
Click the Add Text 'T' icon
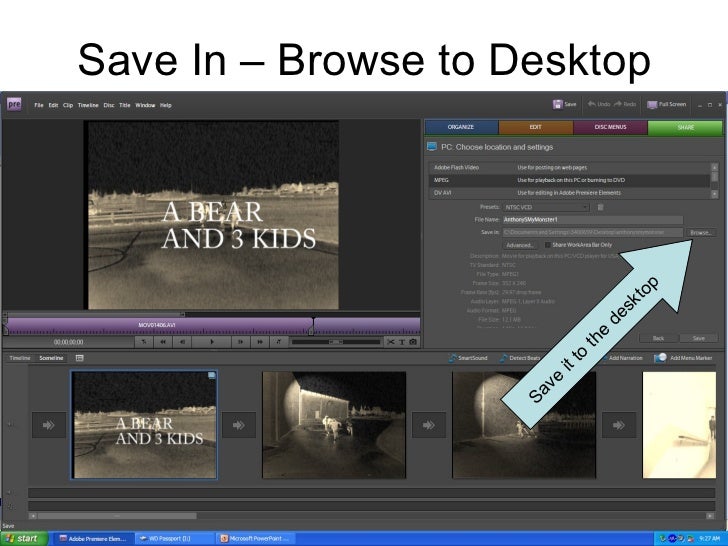[x=402, y=342]
